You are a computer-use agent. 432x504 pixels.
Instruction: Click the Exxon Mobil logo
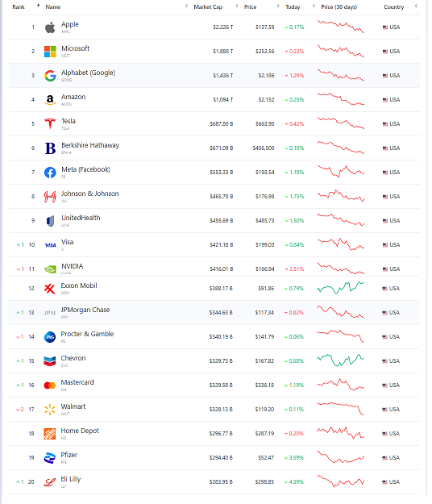49,289
